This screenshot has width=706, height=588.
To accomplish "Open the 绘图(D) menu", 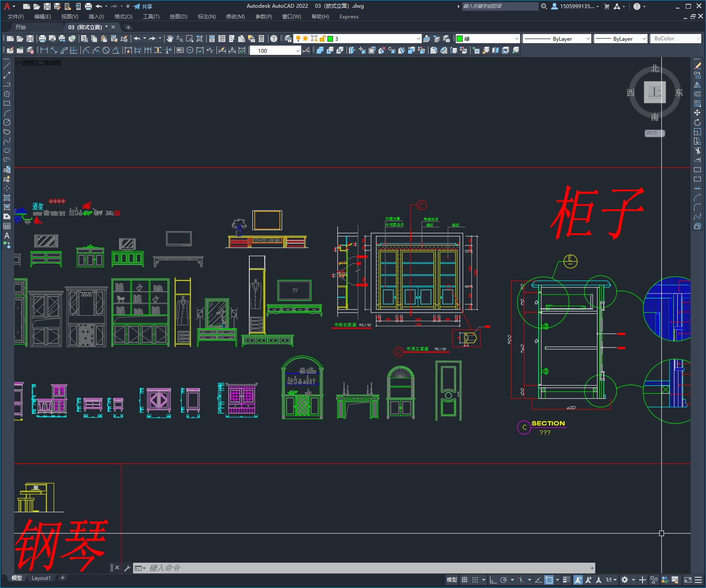I will click(x=178, y=17).
